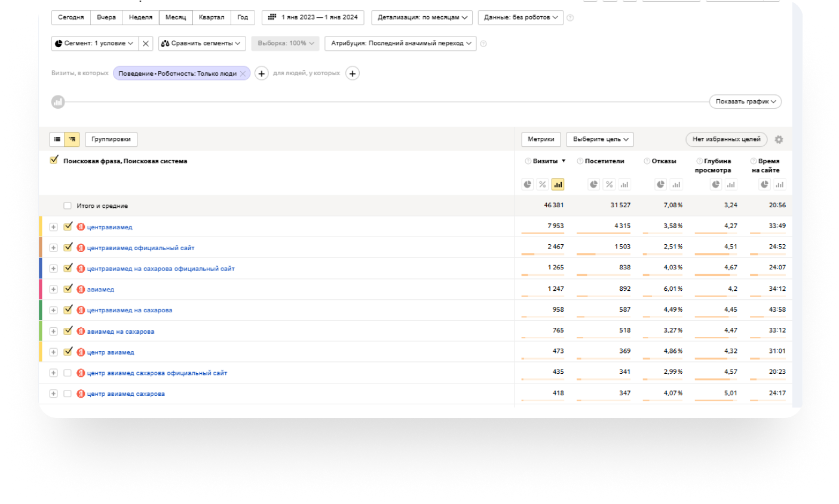The image size is (839, 504).
Task: Open help hint for Визиты metric
Action: tap(528, 161)
